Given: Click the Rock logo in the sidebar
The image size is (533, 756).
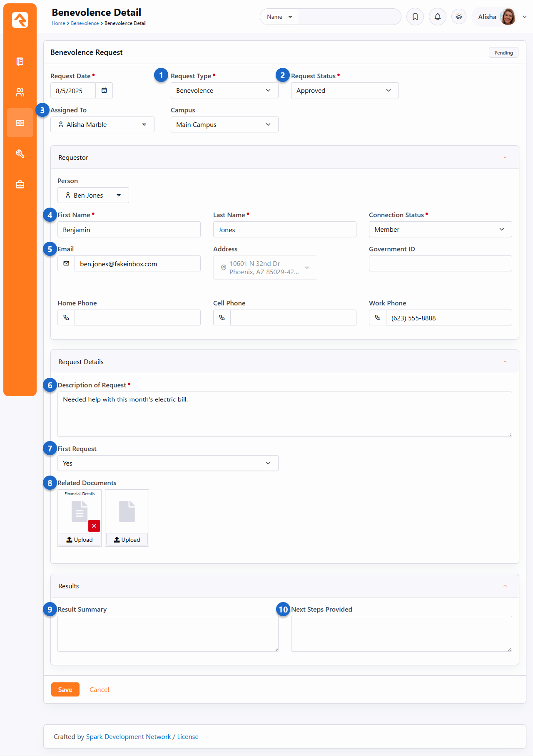Looking at the screenshot, I should pyautogui.click(x=20, y=20).
